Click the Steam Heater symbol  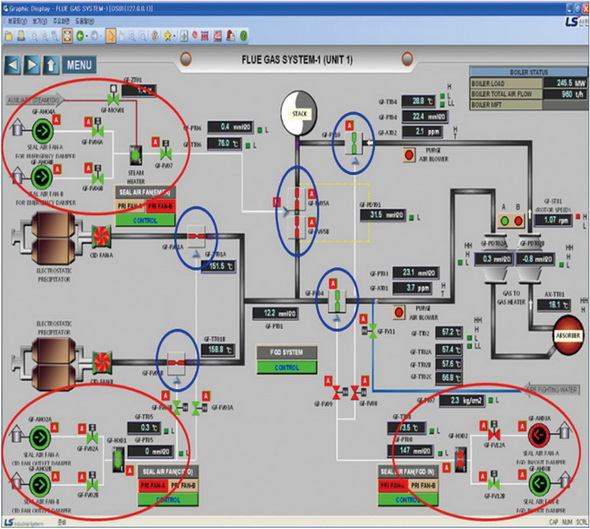(136, 155)
